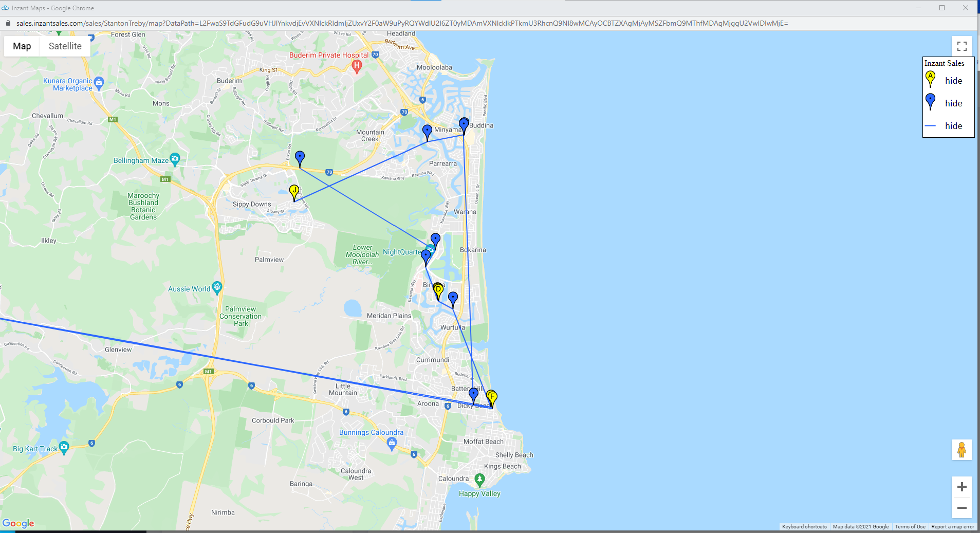Screen dimensions: 980x533
Task: Click the browser address bar URL
Action: coord(402,23)
